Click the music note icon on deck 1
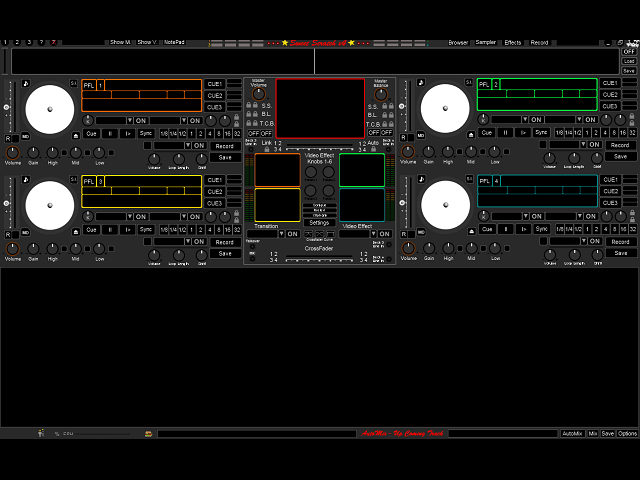Viewport: 640px width, 480px height. pos(26,84)
